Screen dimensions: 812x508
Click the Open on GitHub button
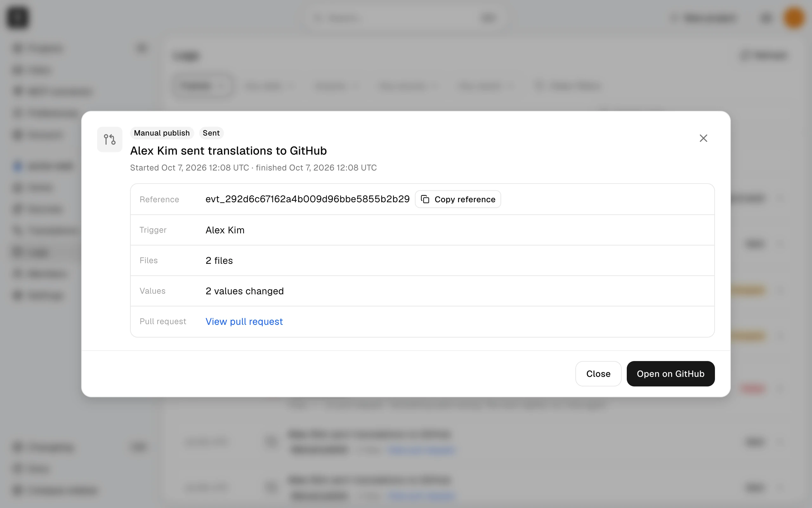(671, 374)
